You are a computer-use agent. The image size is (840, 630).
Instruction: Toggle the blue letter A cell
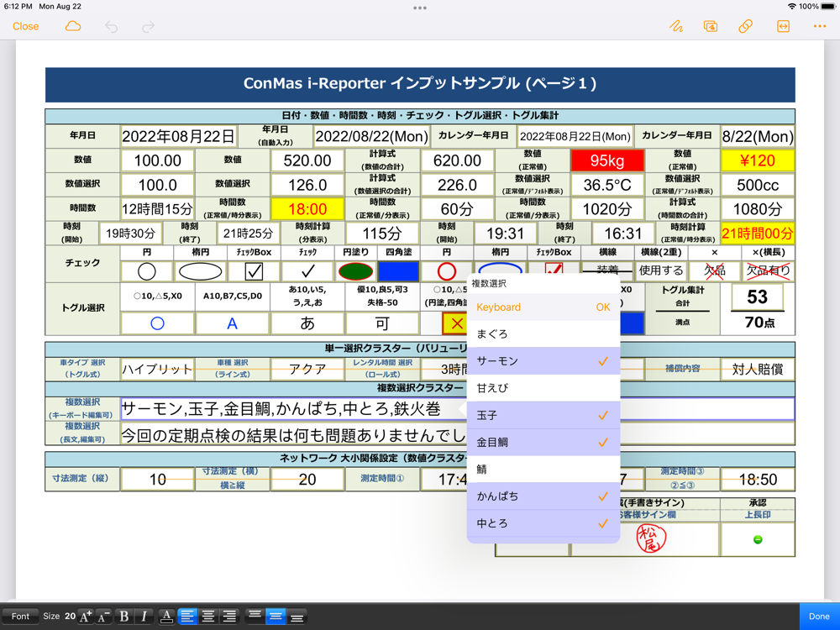tap(233, 323)
